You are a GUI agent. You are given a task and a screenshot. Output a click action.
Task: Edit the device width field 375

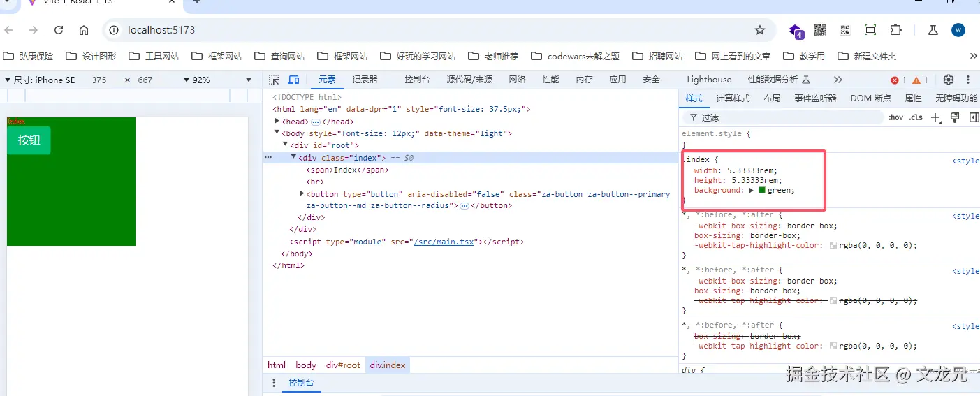tap(99, 80)
